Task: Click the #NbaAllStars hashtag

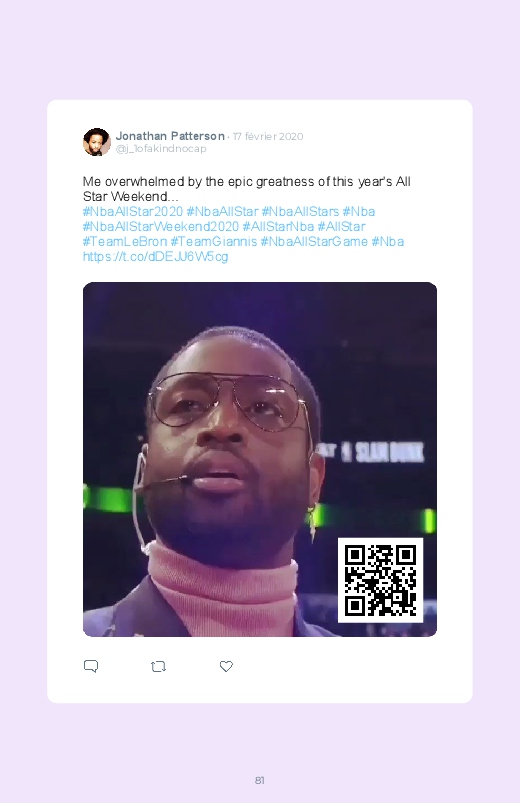Action: point(300,212)
